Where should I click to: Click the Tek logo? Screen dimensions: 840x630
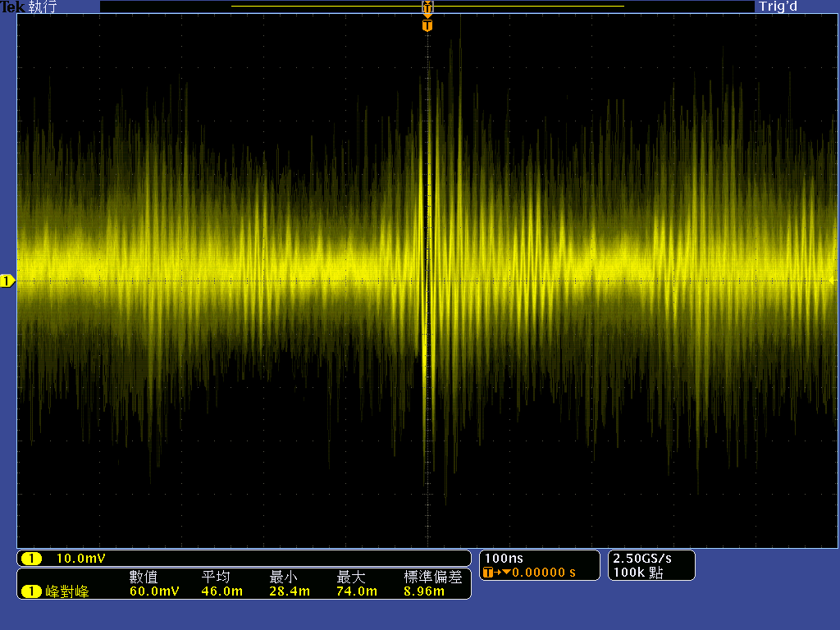12,7
